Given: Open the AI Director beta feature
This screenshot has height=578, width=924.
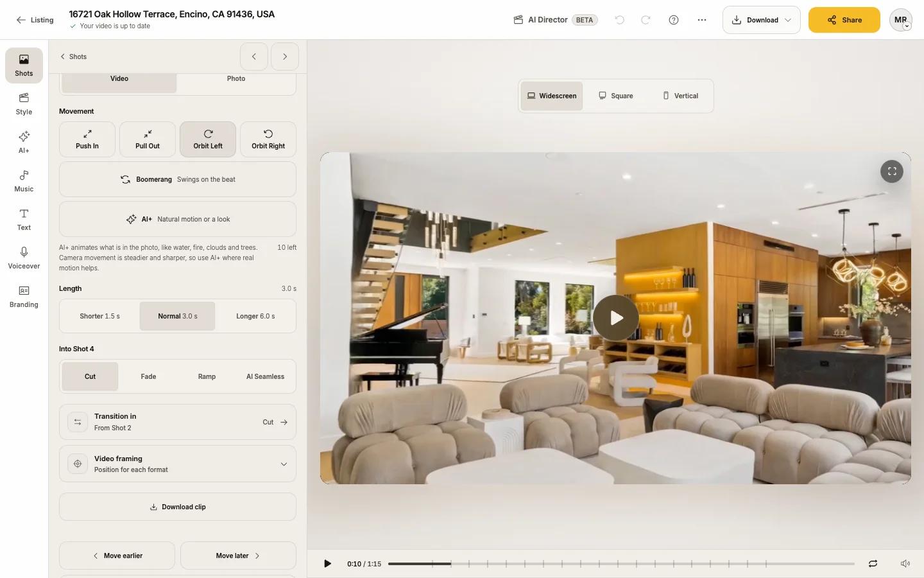Looking at the screenshot, I should 556,20.
